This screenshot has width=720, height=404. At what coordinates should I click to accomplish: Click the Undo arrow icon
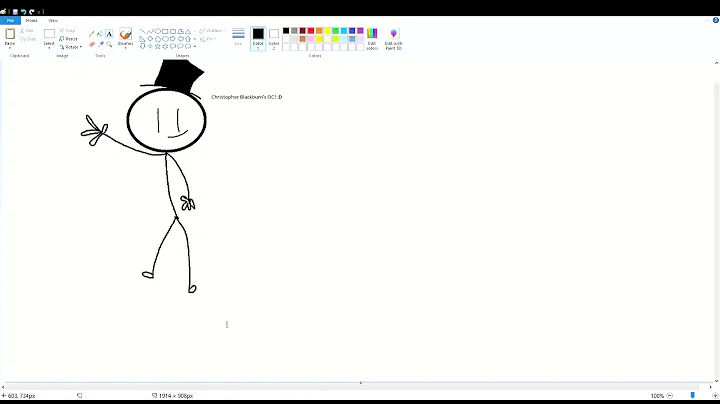[x=23, y=11]
